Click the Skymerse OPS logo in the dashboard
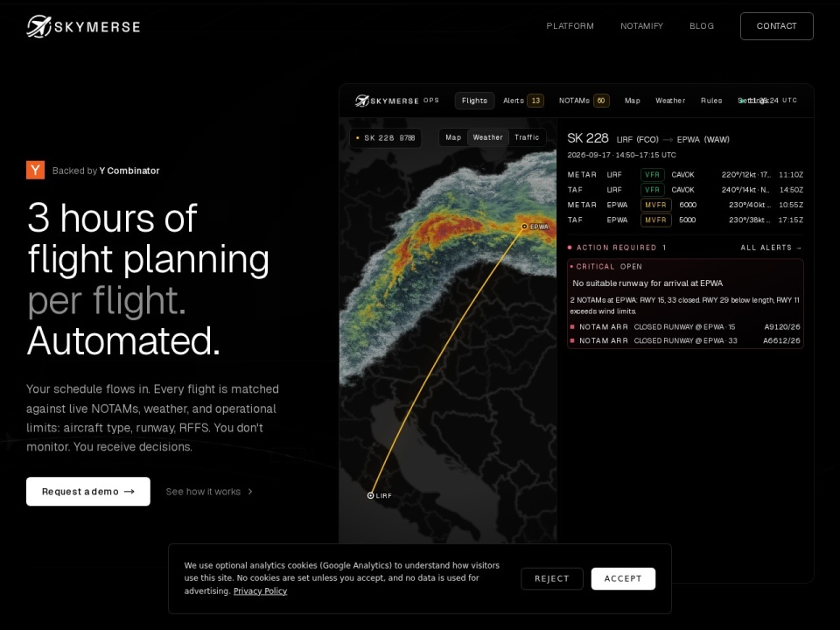The height and width of the screenshot is (630, 840). [x=396, y=100]
